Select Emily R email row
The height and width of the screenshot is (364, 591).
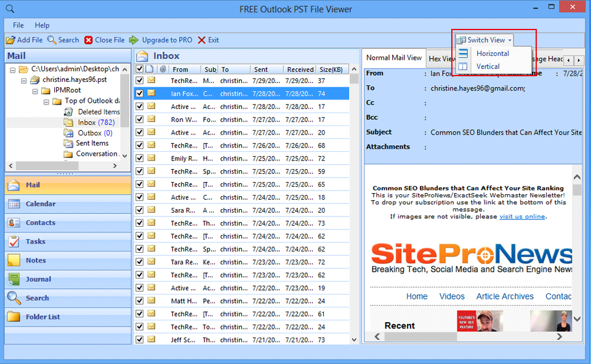tap(241, 158)
